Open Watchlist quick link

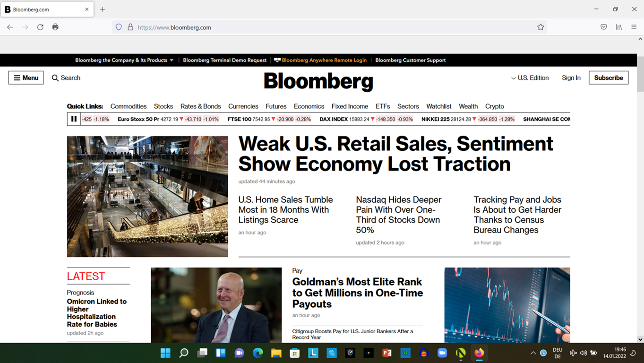click(439, 106)
